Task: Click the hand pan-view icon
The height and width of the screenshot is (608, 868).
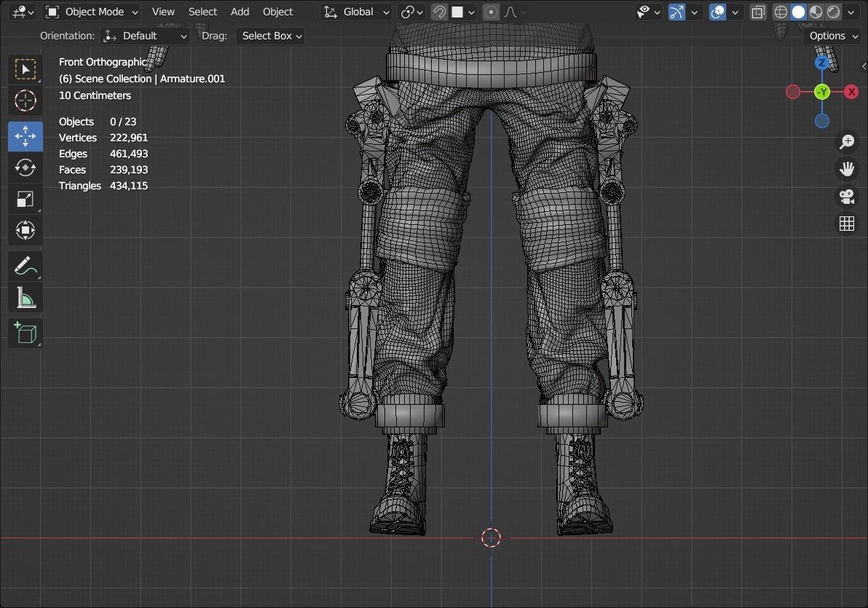Action: (846, 169)
